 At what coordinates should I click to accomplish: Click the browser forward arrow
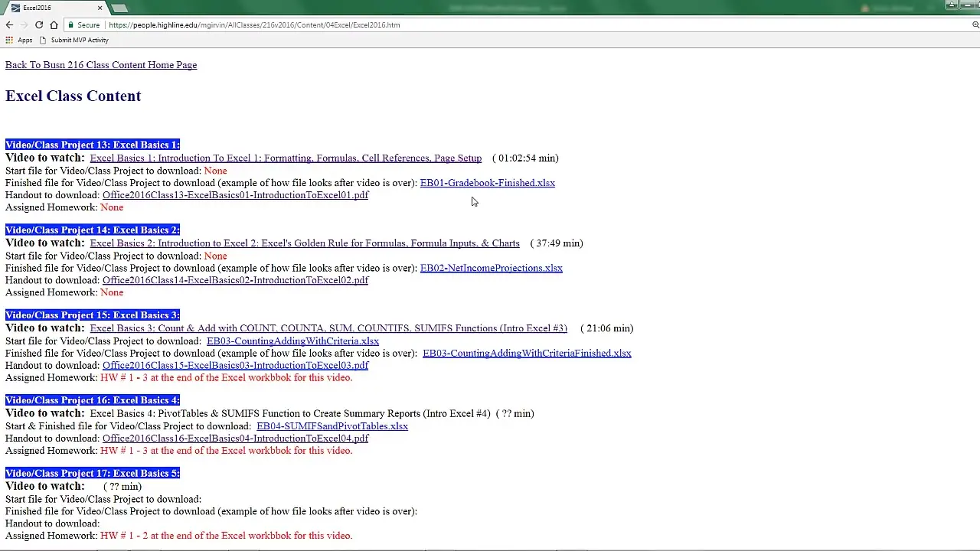pyautogui.click(x=24, y=24)
